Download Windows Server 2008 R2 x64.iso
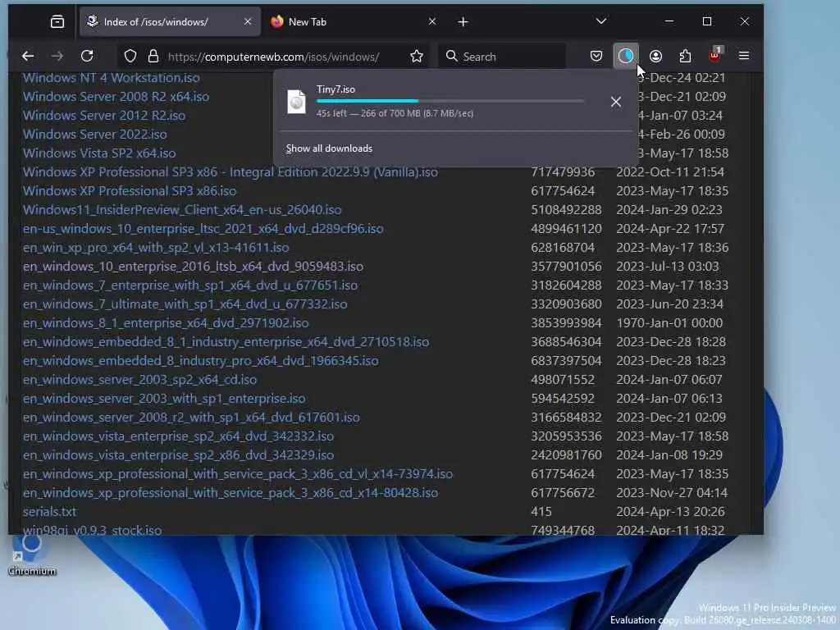This screenshot has width=840, height=630. point(116,97)
